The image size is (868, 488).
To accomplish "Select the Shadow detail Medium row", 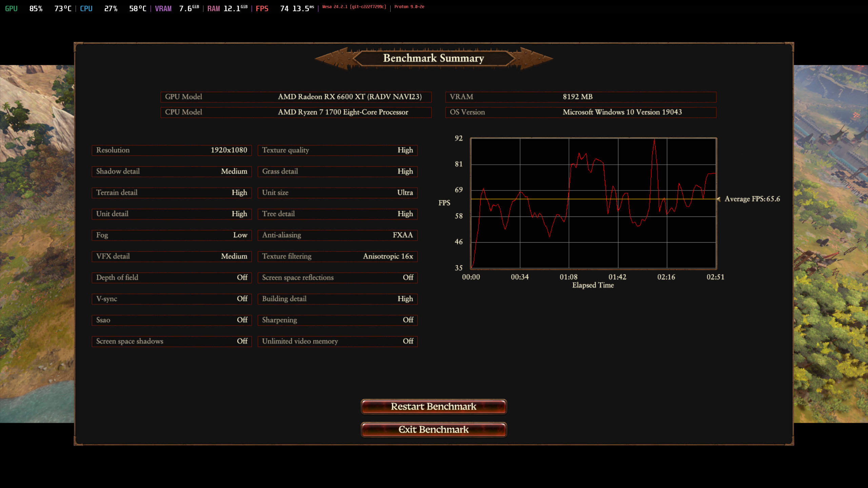I will [x=172, y=171].
